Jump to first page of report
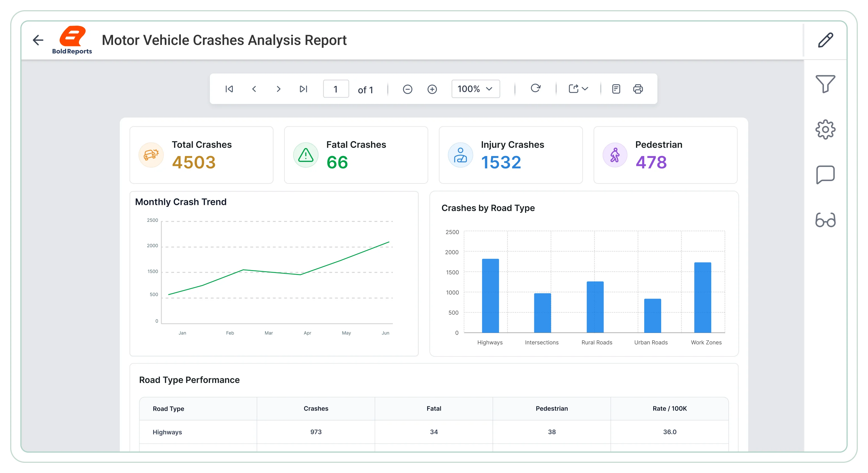Viewport: 868px width, 473px height. [x=229, y=89]
